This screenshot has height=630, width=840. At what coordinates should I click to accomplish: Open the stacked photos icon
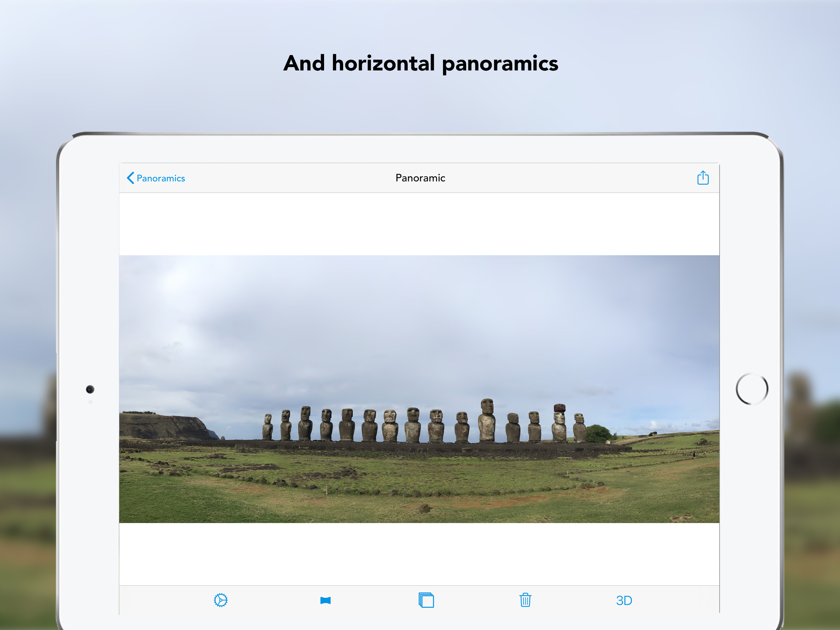[426, 600]
